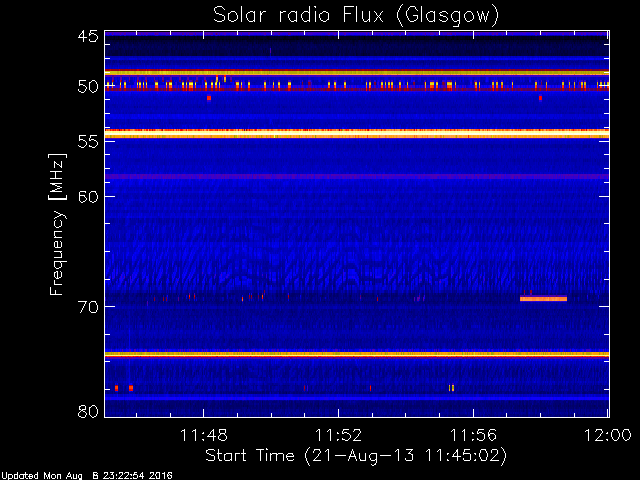640x480 pixels.
Task: Click the orange burst bar near 70 MHz
Action: [x=543, y=299]
